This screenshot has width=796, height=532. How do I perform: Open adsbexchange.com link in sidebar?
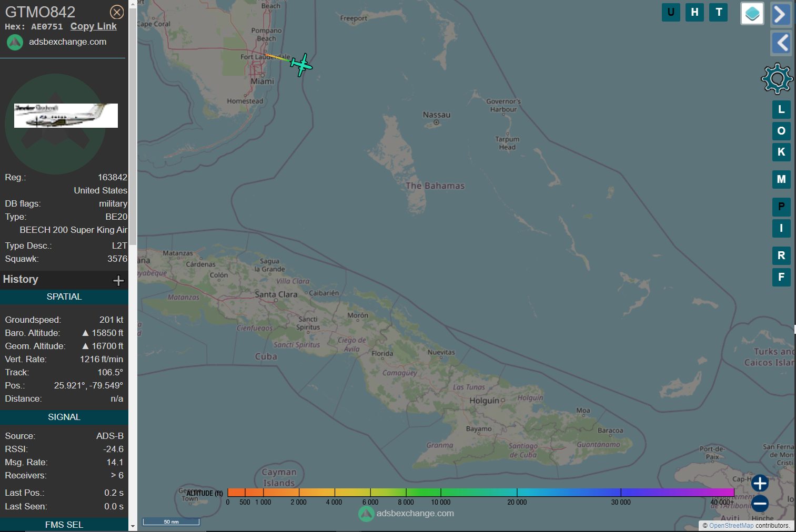(67, 42)
